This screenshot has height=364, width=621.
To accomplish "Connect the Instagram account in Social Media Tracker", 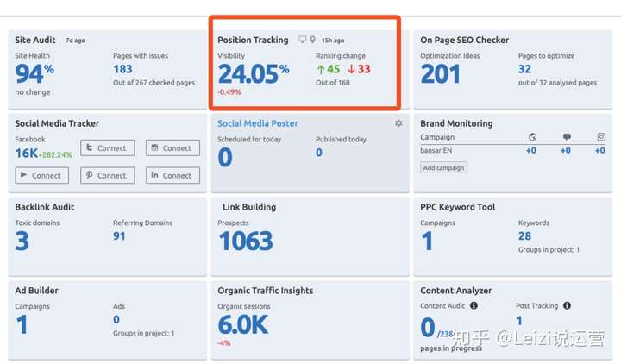I will (x=172, y=147).
